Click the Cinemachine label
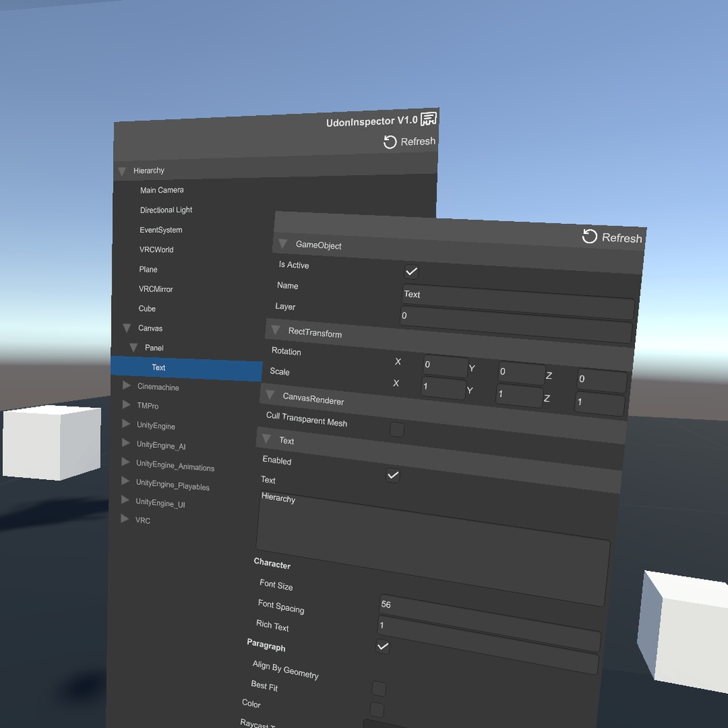This screenshot has height=728, width=728. pyautogui.click(x=158, y=387)
